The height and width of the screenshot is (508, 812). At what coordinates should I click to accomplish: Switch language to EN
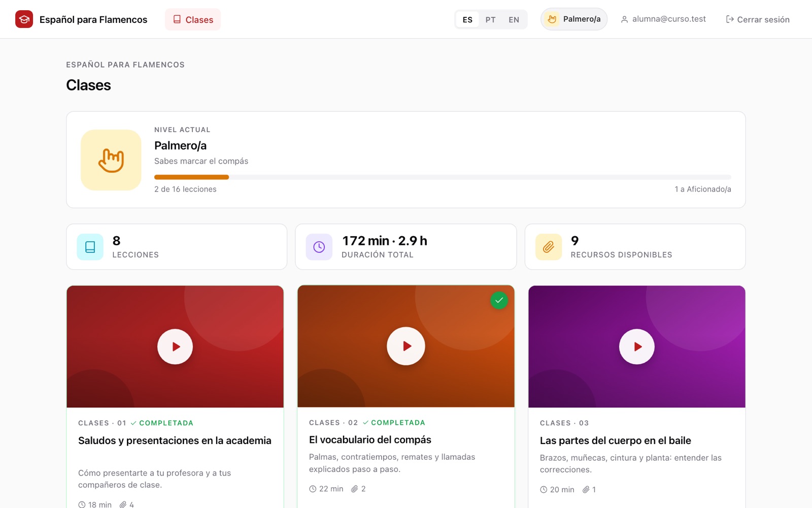pyautogui.click(x=514, y=20)
